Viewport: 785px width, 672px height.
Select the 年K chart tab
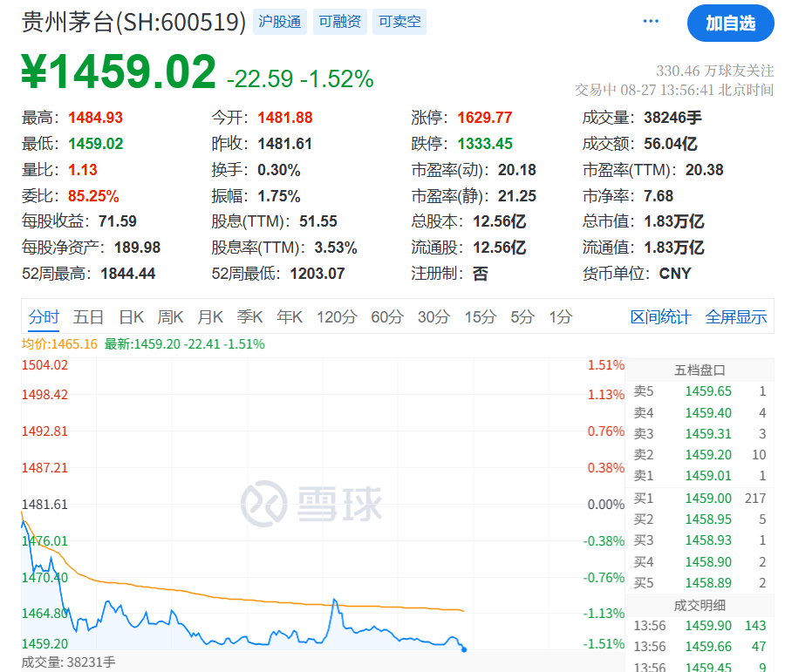(x=290, y=316)
